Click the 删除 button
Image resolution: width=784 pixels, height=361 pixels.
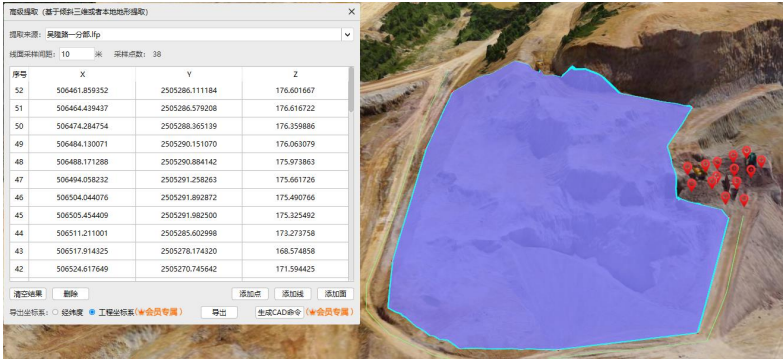(x=70, y=294)
